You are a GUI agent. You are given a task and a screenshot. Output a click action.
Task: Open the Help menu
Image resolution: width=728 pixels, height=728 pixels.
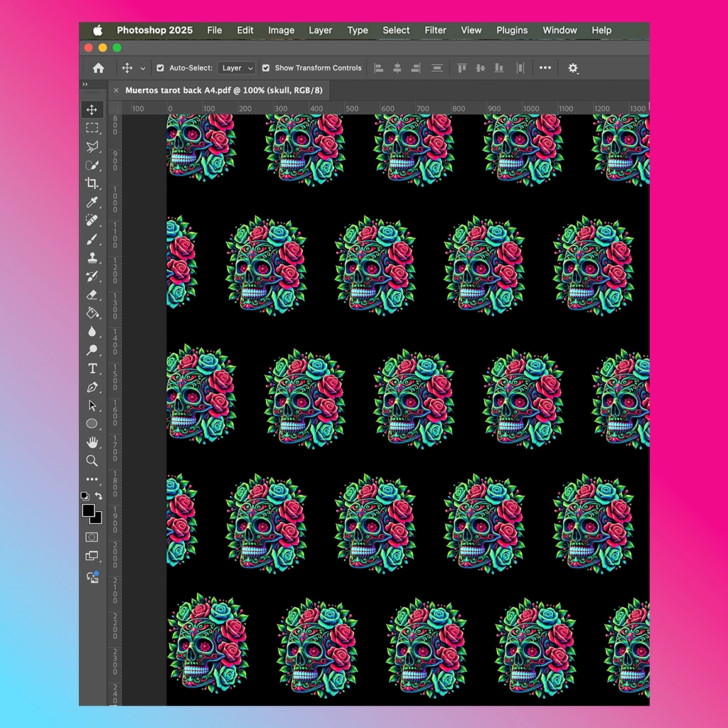point(601,30)
